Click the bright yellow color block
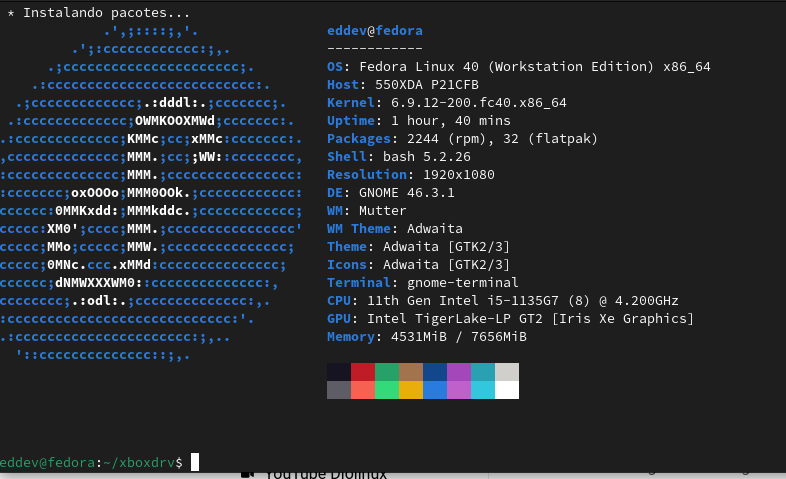786x479 pixels. coord(411,390)
